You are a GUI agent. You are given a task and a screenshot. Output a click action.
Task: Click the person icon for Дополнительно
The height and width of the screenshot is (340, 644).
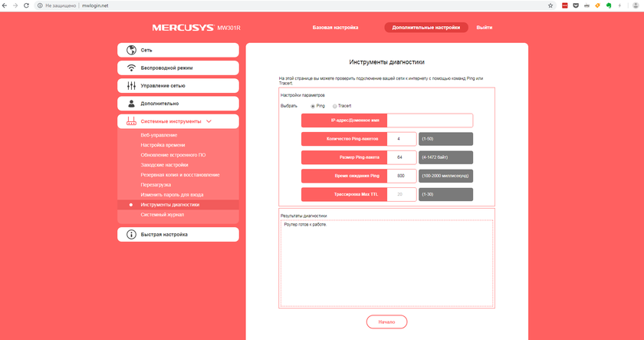point(131,103)
